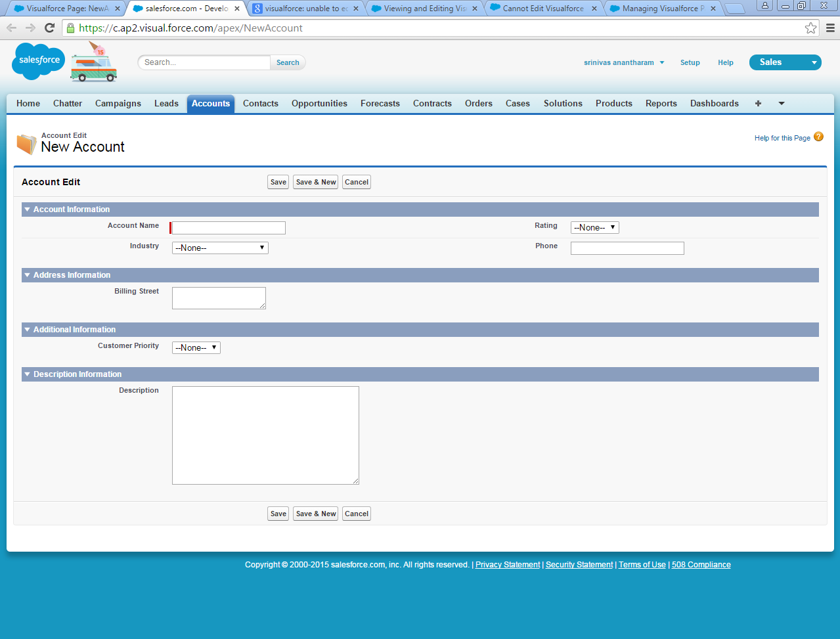
Task: Open the Contacts tab
Action: pyautogui.click(x=261, y=104)
